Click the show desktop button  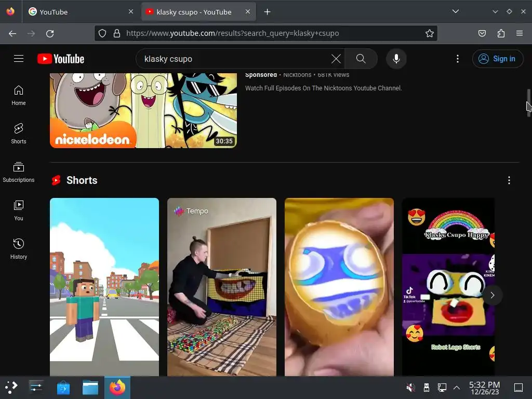[518, 387]
